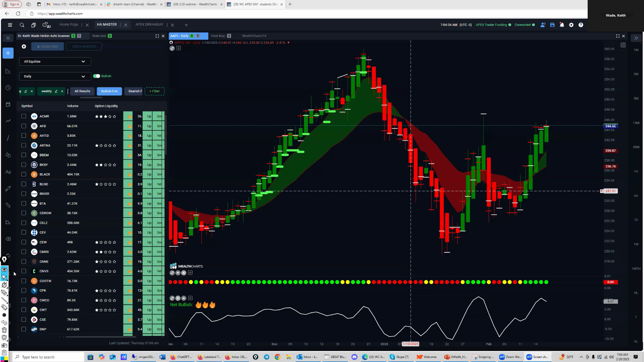Select the pencil drawing tool in sidebar
Viewport: 644px width, 362px height.
click(x=8, y=188)
